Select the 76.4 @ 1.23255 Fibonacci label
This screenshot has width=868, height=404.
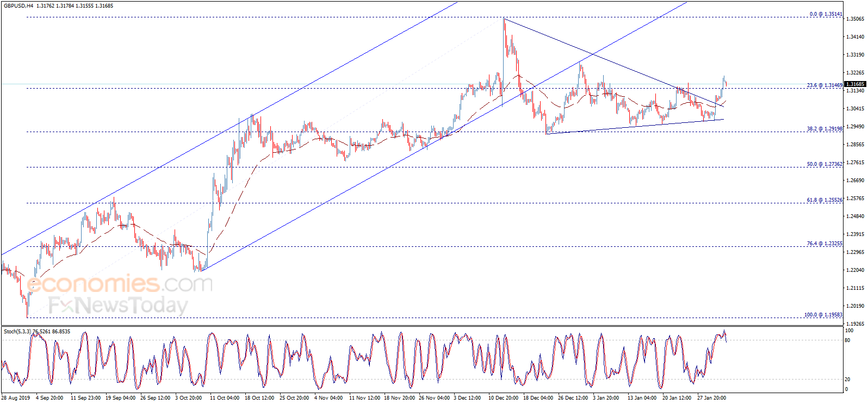(824, 244)
